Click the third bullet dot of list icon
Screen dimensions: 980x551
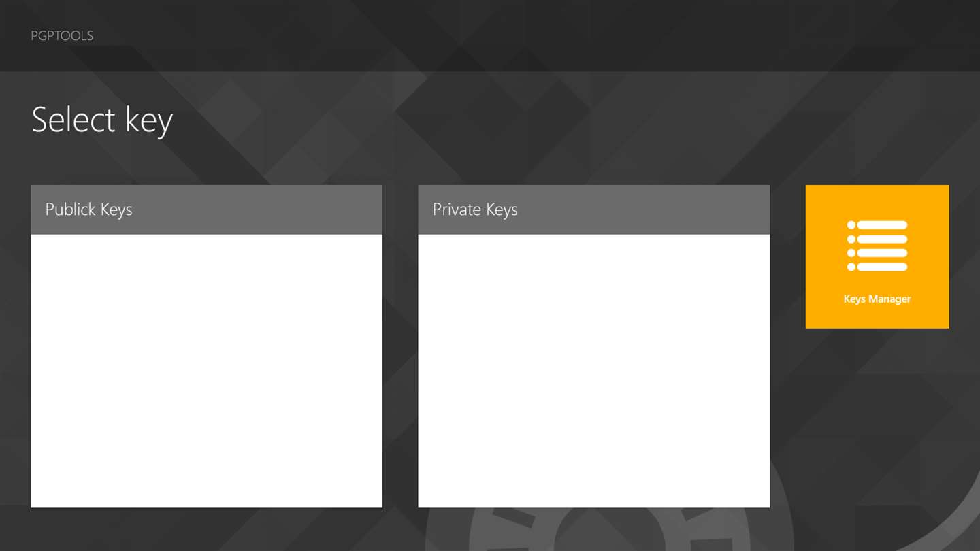point(851,253)
